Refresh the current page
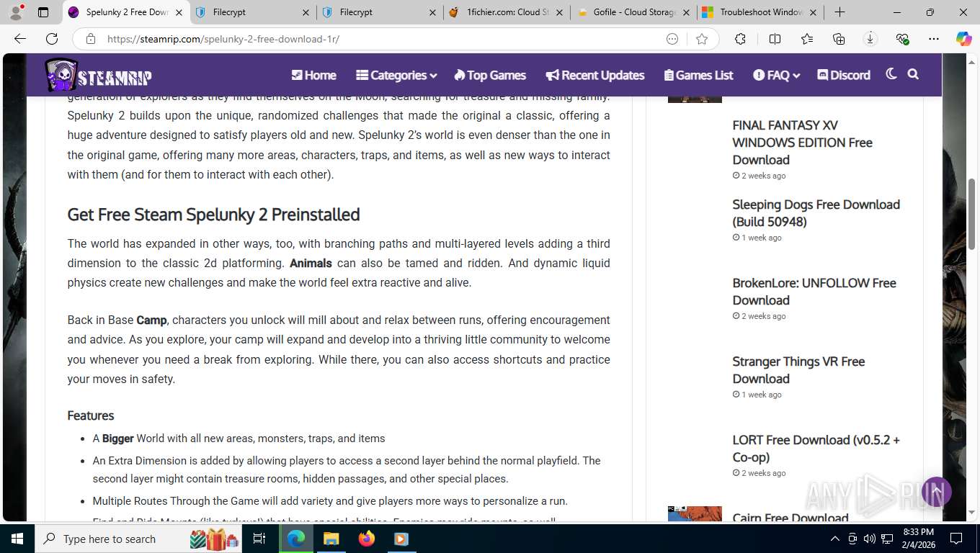The width and height of the screenshot is (980, 553). pyautogui.click(x=52, y=39)
